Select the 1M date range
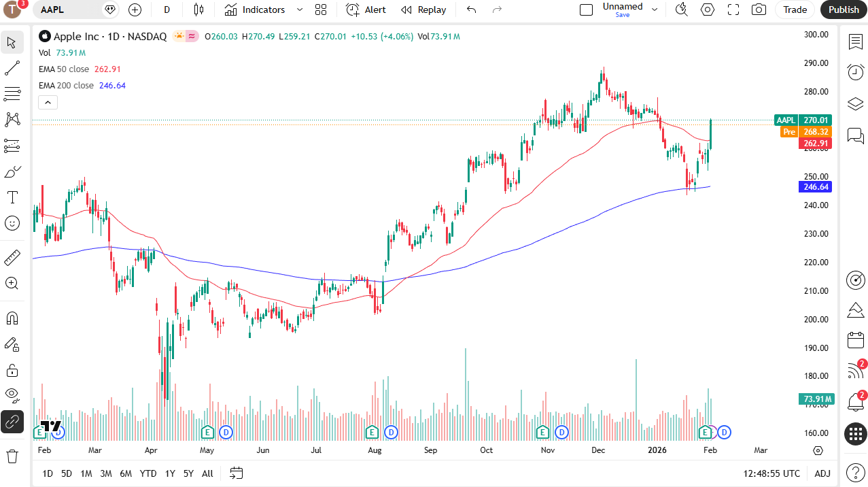This screenshot has width=868, height=487. pyautogui.click(x=86, y=473)
